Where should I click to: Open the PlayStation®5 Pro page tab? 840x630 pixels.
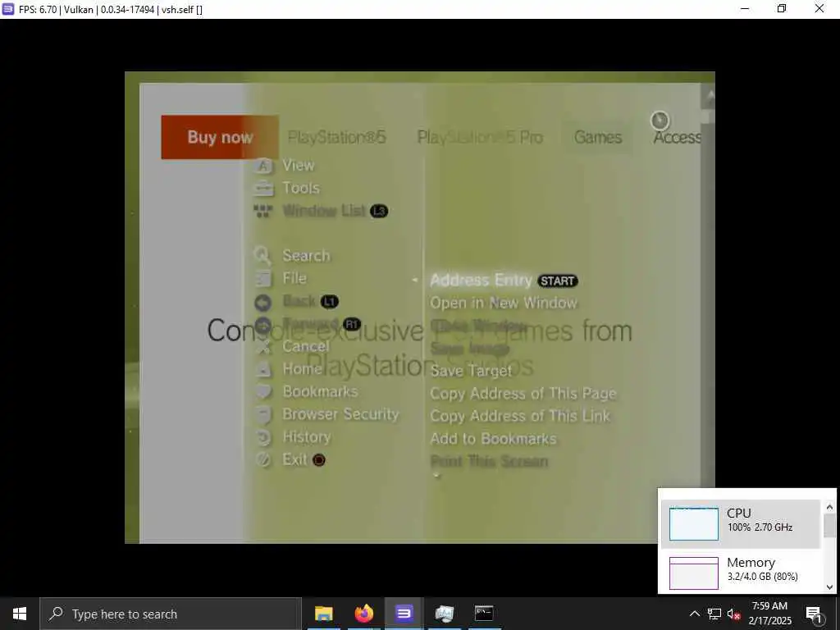pos(480,138)
